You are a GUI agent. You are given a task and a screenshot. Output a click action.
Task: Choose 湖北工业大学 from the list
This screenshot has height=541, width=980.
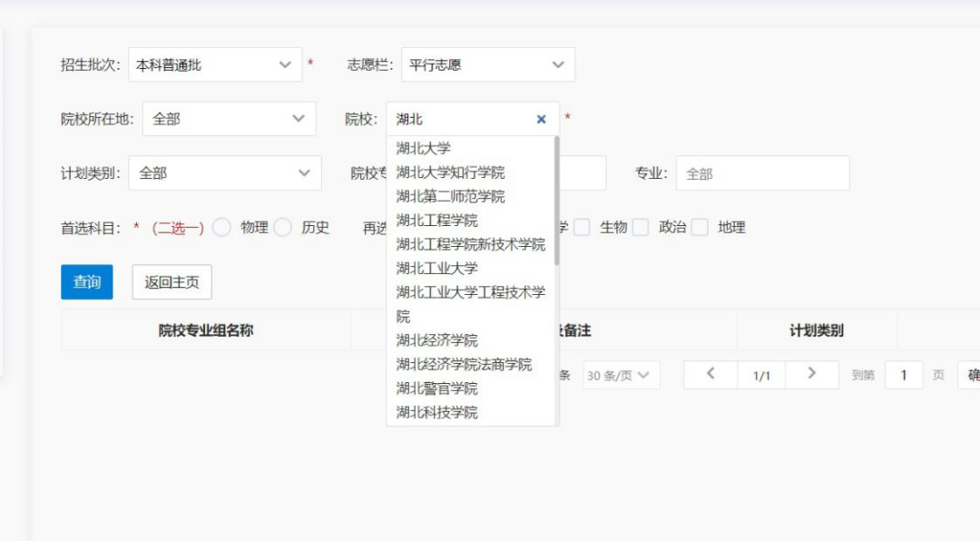(471, 269)
